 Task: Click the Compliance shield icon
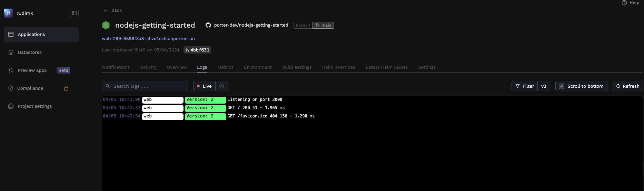point(11,88)
